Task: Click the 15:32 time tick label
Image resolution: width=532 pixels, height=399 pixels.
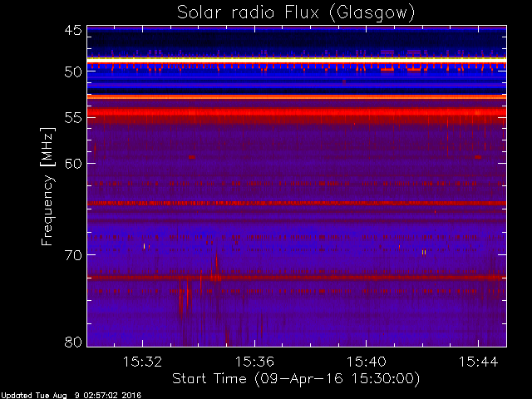Action: 142,362
